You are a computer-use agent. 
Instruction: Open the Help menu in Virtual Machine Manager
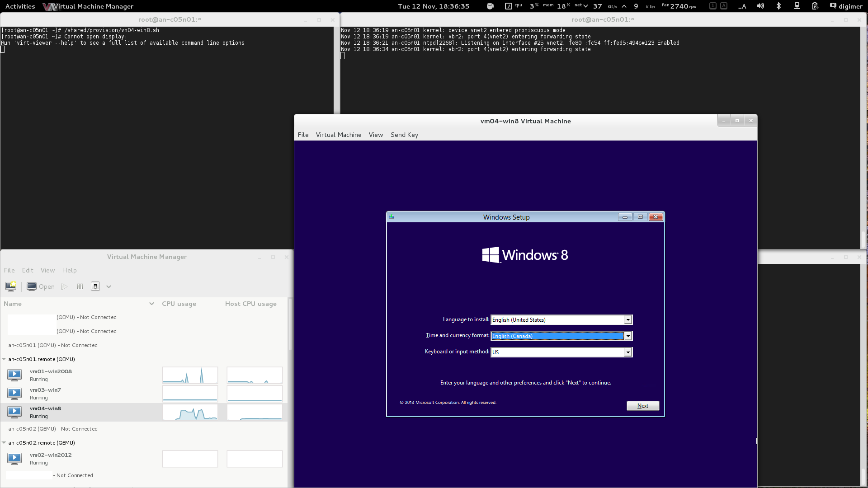pos(69,270)
